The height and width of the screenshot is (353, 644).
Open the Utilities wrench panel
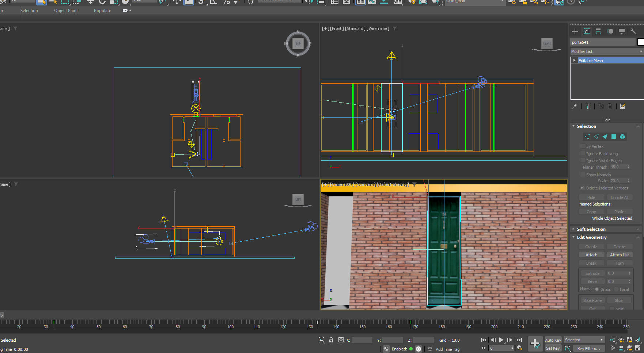pyautogui.click(x=633, y=31)
